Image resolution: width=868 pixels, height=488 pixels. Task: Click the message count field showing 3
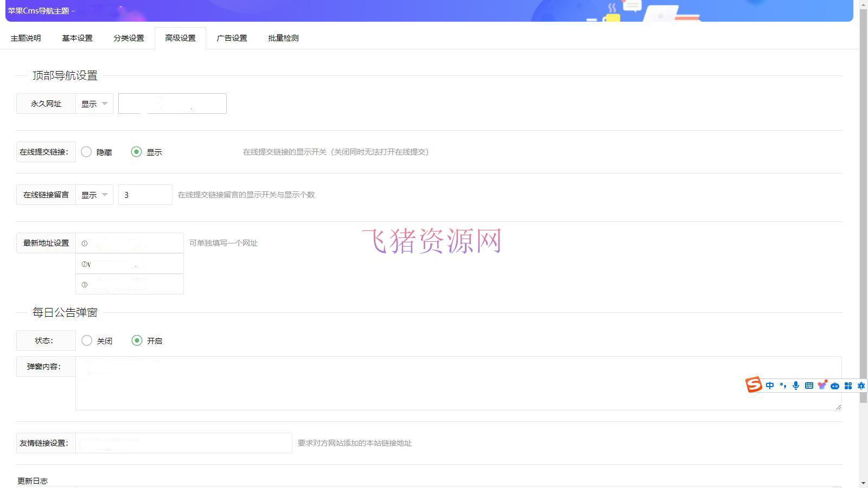(145, 194)
